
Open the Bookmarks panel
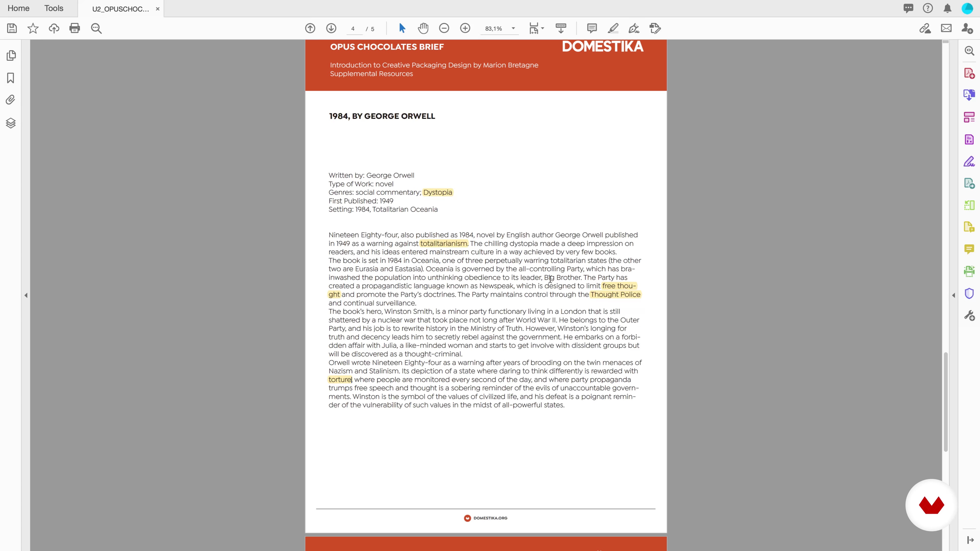point(11,78)
